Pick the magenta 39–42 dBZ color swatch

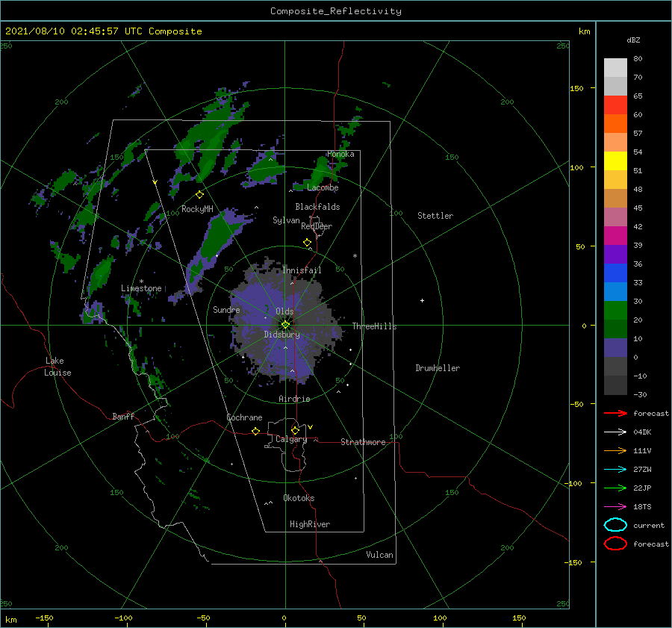coord(615,236)
